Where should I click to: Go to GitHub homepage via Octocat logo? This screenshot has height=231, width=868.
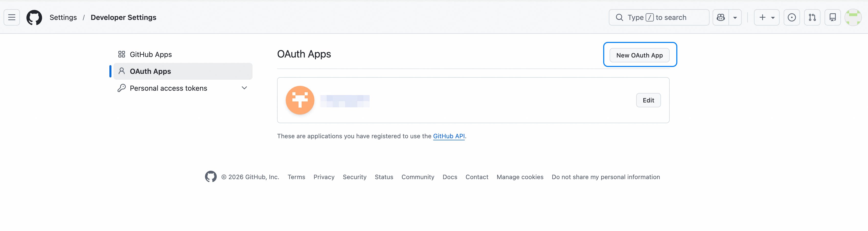(34, 17)
